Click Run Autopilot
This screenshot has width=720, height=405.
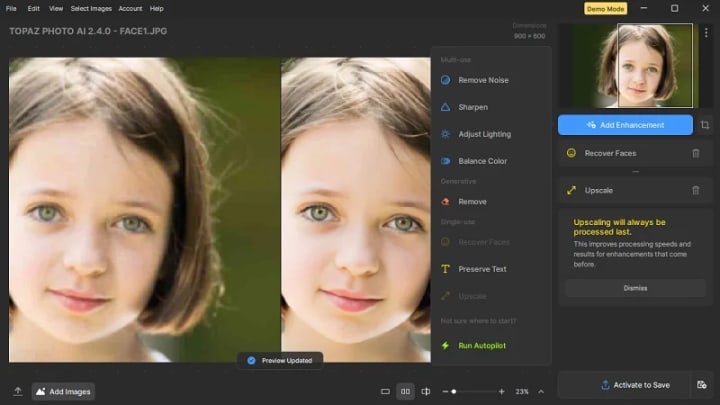pyautogui.click(x=481, y=345)
